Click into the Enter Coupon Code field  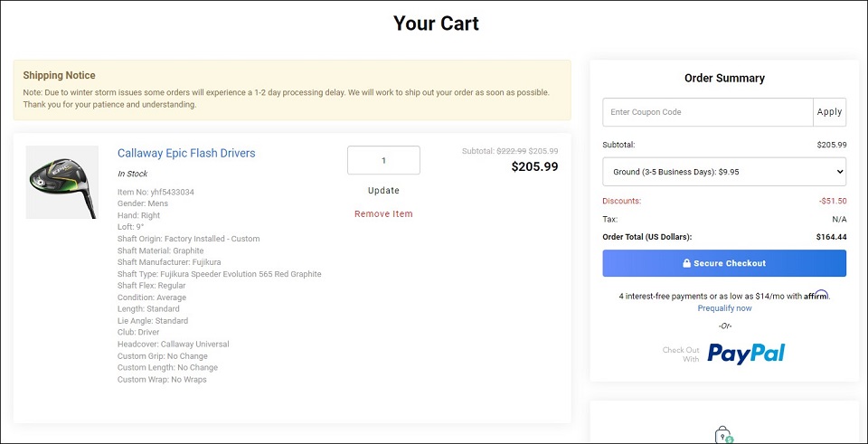click(707, 112)
